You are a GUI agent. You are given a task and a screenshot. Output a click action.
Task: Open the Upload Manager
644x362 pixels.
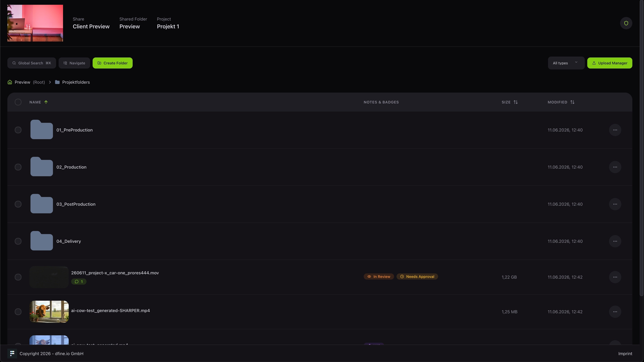[x=609, y=63]
